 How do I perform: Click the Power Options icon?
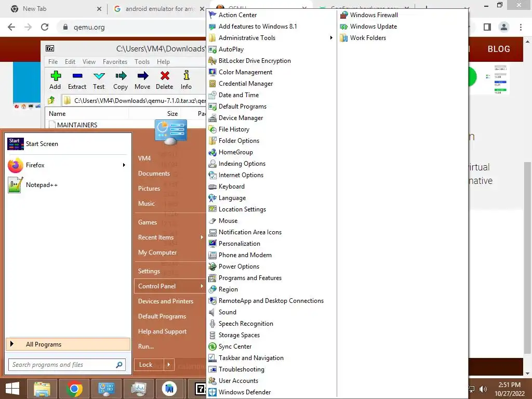212,267
